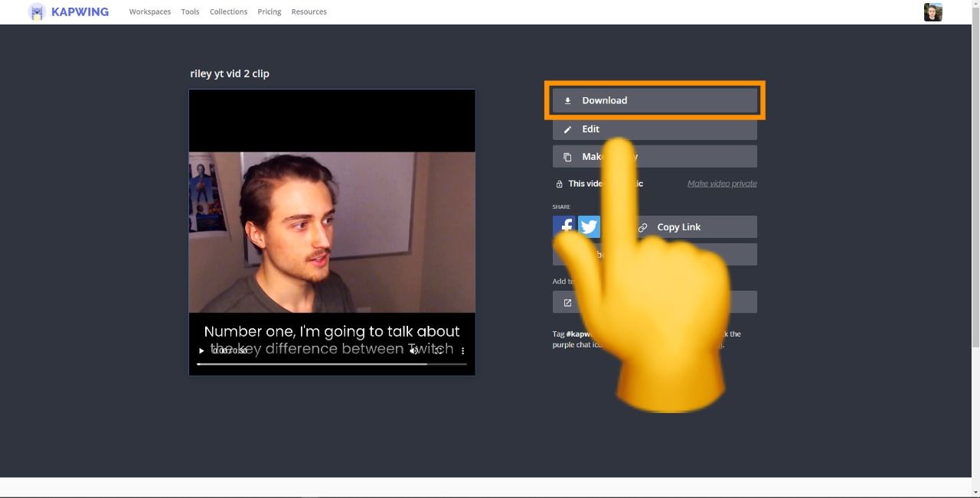Screen dimensions: 980x498
Task: Open the user profile avatar
Action: click(933, 12)
